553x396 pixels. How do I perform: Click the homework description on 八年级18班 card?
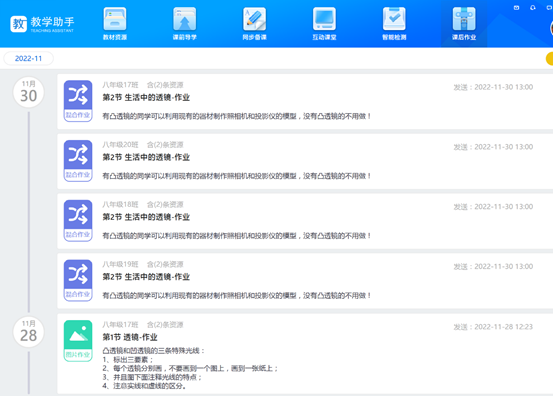coord(236,236)
